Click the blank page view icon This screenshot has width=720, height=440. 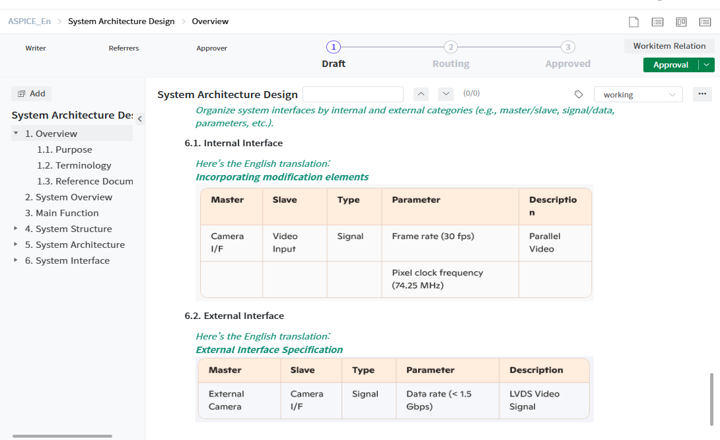click(634, 21)
